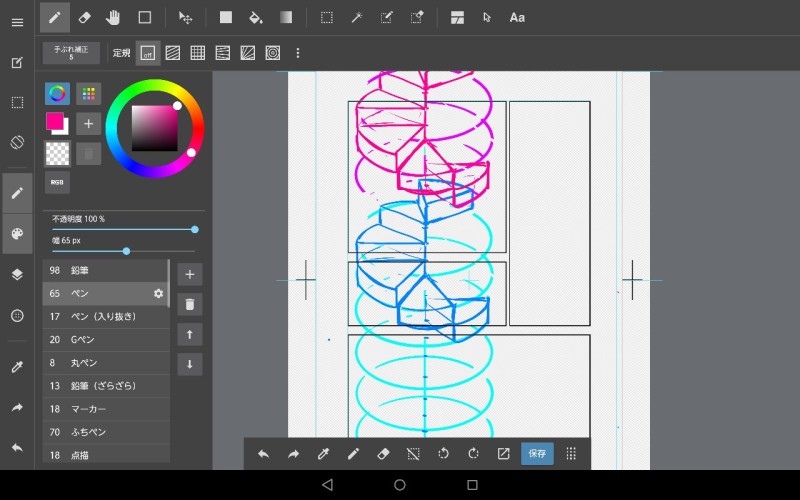Open the hamburger main menu

point(17,22)
